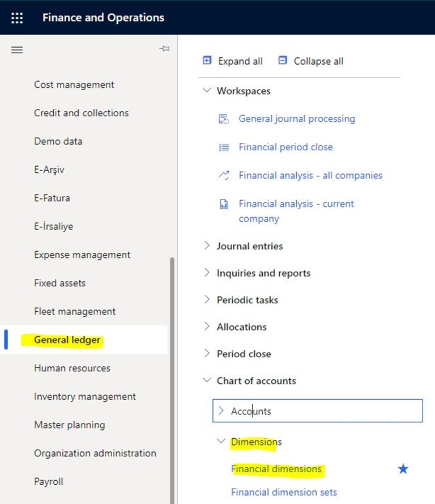Expand the Journal entries section
Screen dimensions: 435x504
(207, 246)
